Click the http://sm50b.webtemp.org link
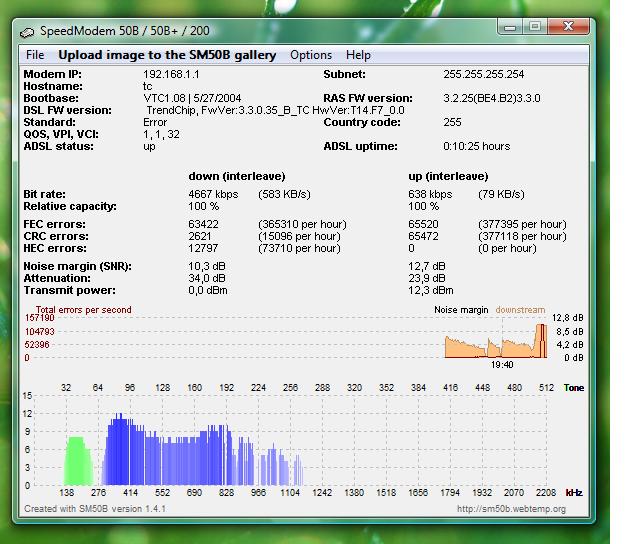Screen dimensions: 640x544 pyautogui.click(x=511, y=509)
